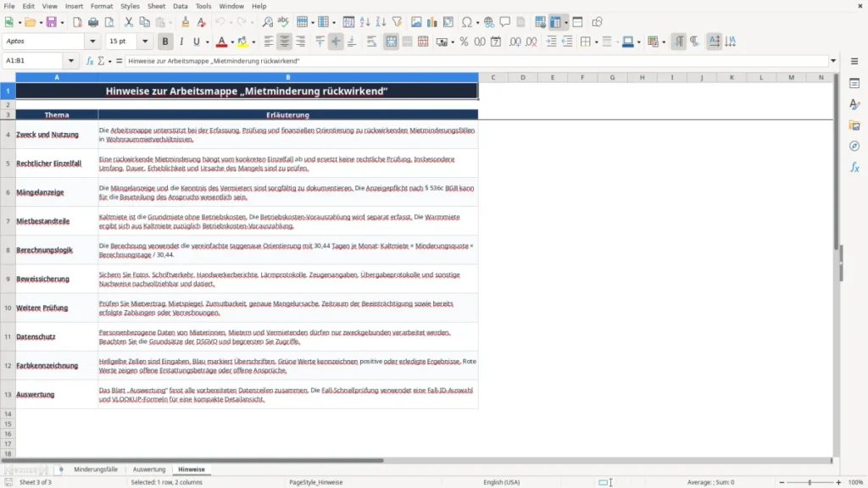Open the Special Character omega icon

coord(467,22)
